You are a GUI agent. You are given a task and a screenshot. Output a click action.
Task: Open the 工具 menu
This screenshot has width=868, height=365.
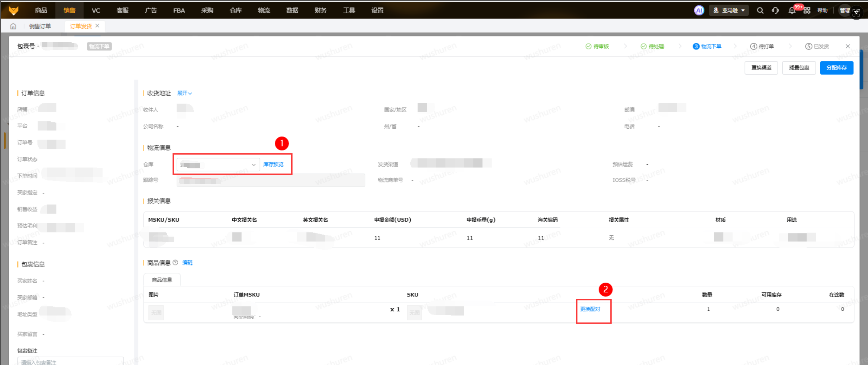[x=349, y=10]
